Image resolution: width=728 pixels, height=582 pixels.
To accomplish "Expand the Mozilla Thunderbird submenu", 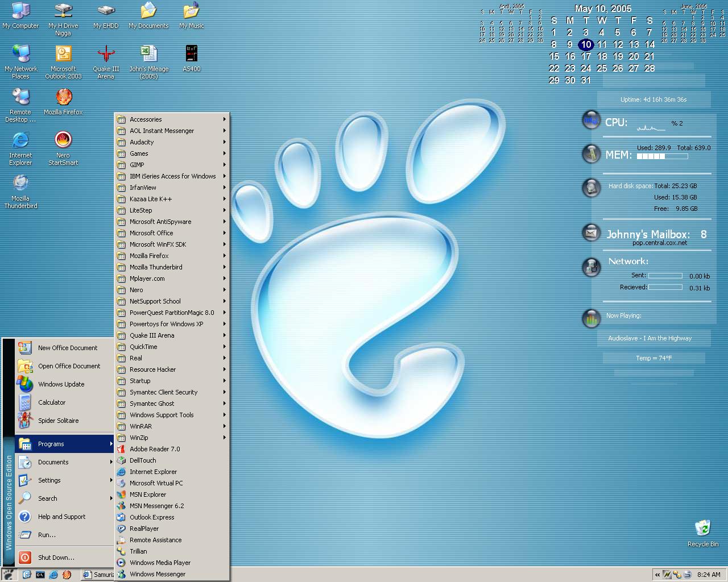I will pyautogui.click(x=172, y=267).
